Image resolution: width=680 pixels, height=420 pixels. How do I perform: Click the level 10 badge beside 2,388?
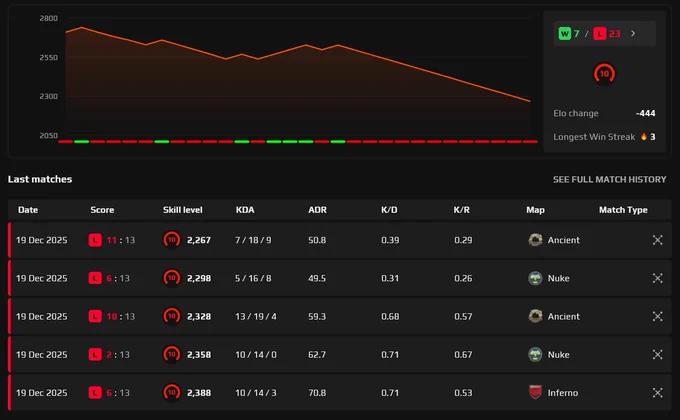point(172,392)
